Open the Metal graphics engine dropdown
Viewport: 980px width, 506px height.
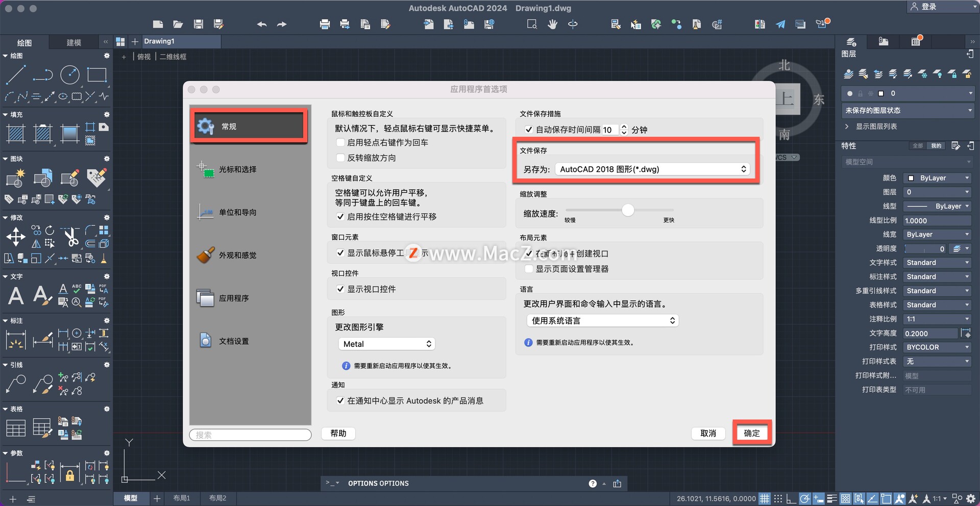386,344
